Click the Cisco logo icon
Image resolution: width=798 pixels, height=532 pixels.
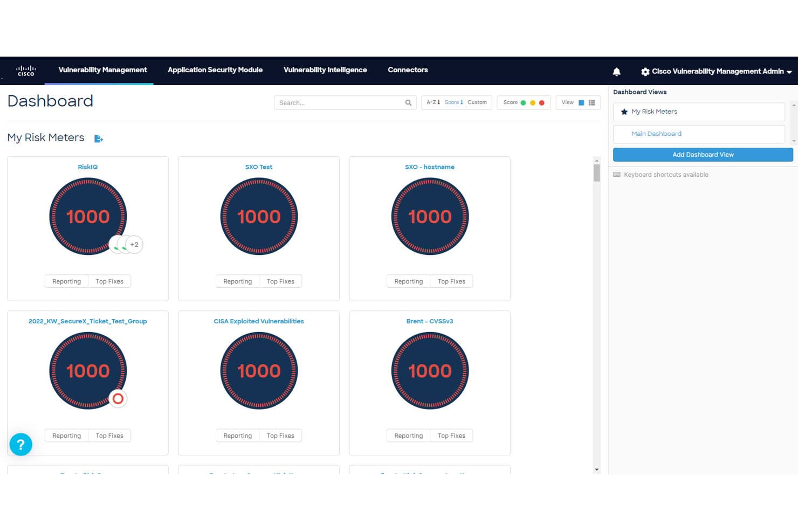26,71
